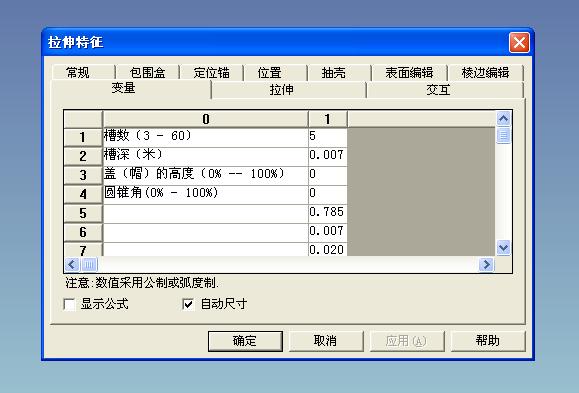Viewport: 579px width, 393px height.
Task: Switch to the 常规 tab
Action: pos(84,72)
